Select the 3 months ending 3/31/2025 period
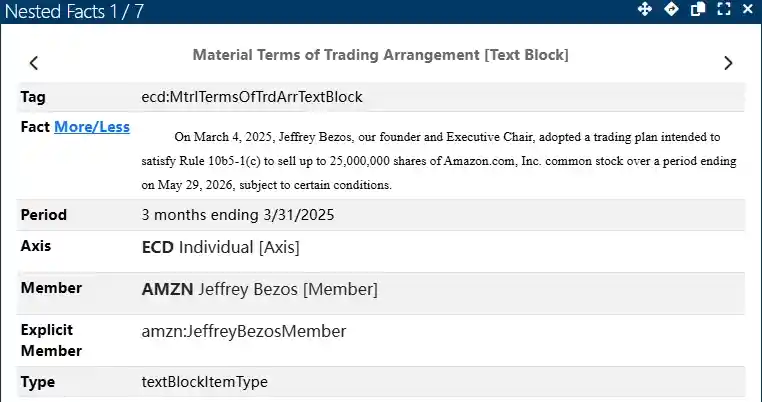Screen dimensions: 762x402 click(238, 215)
